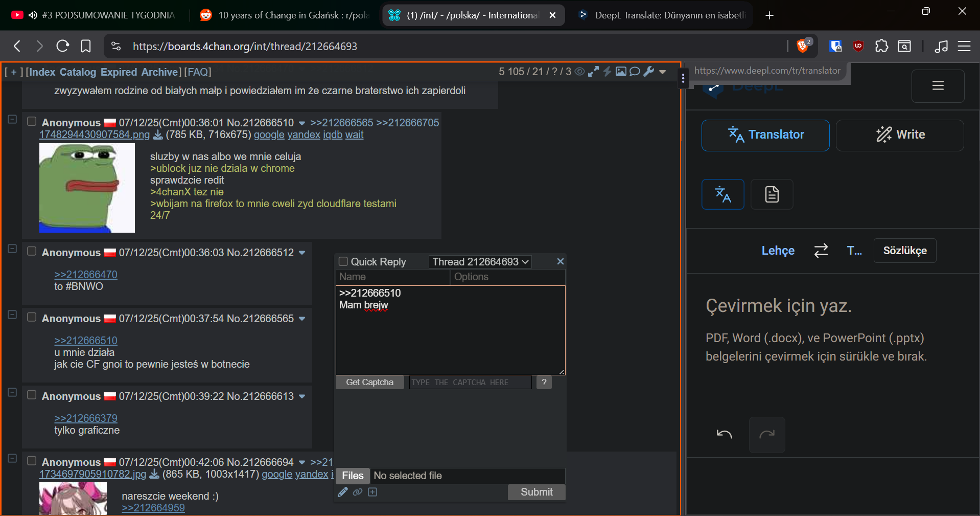Hide post No.212666510 using minus box

tap(12, 119)
